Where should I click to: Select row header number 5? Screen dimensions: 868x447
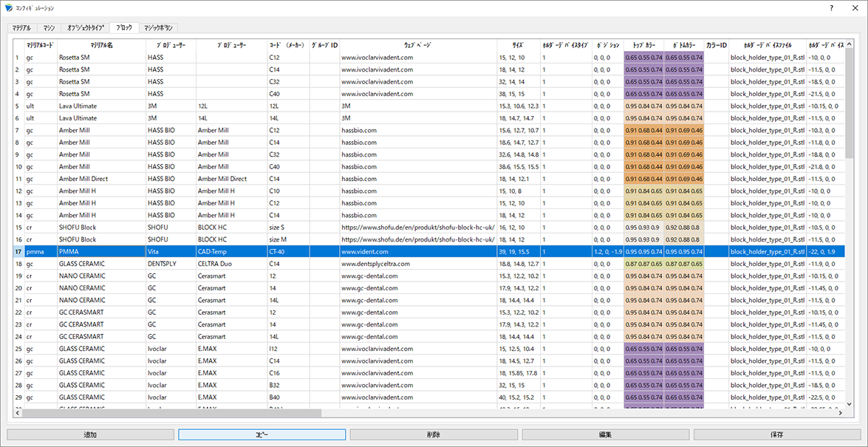click(18, 106)
